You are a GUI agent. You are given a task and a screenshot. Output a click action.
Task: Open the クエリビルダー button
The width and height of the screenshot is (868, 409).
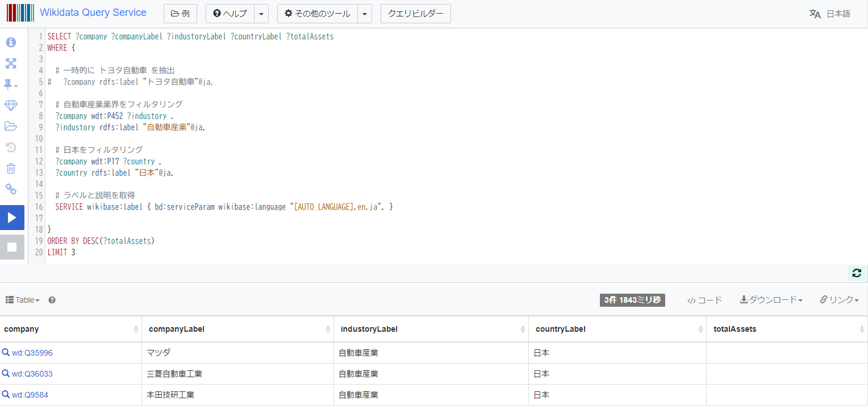[x=415, y=14]
